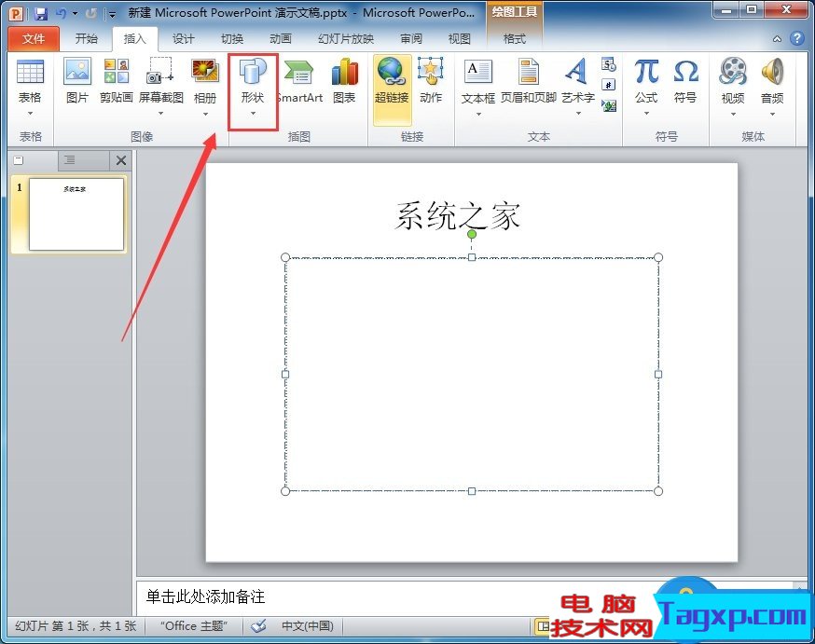
Task: Click the PowerPoint application icon in title bar
Action: click(17, 13)
